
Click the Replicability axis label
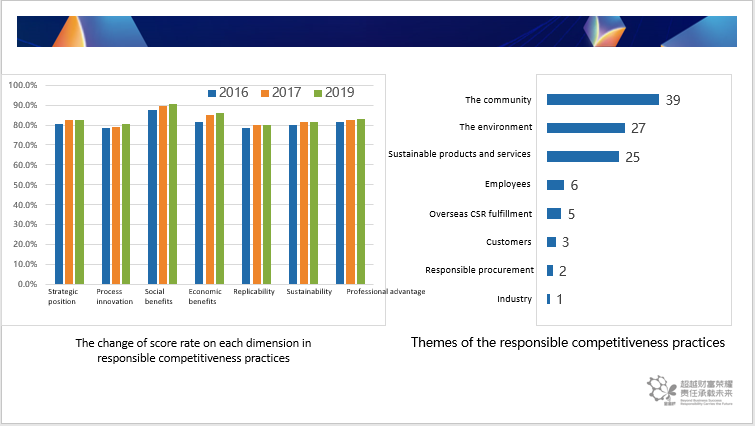pyautogui.click(x=254, y=292)
